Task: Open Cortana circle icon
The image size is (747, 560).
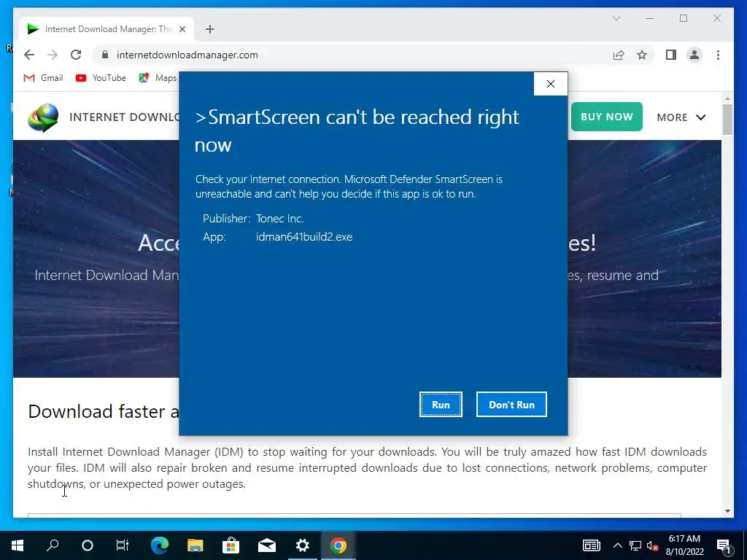Action: tap(88, 545)
